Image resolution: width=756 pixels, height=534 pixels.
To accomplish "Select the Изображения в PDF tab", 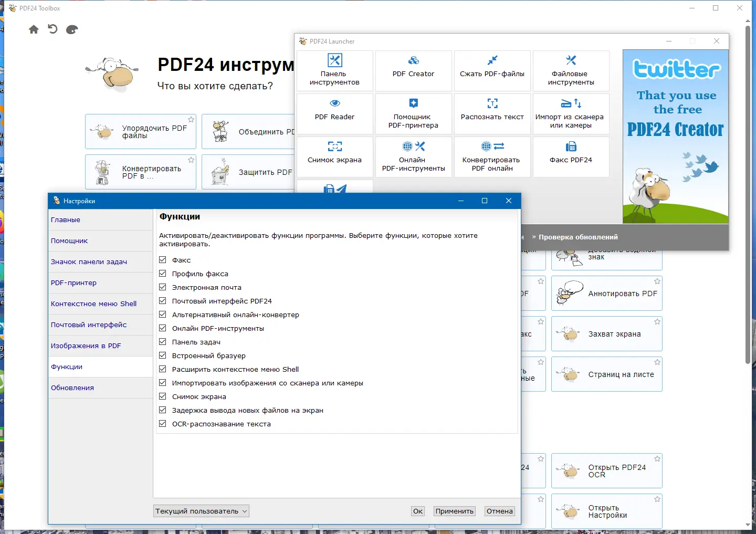I will 100,346.
